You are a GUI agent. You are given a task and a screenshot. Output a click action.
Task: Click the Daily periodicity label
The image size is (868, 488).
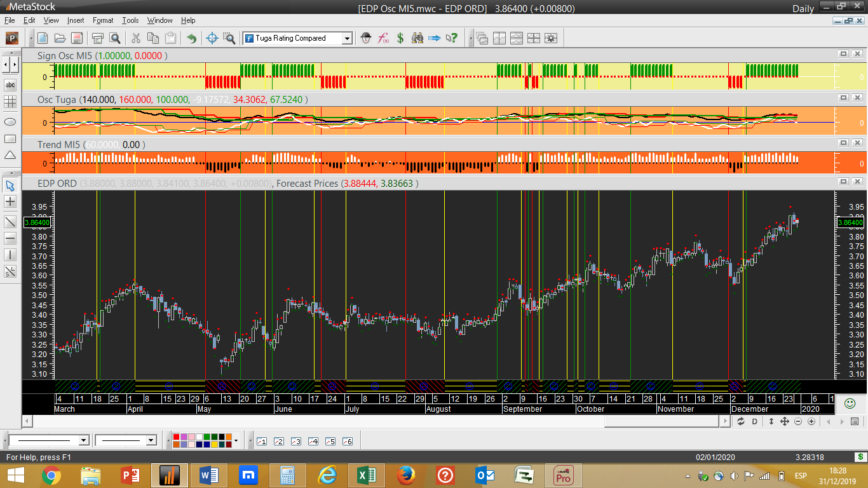coord(803,8)
